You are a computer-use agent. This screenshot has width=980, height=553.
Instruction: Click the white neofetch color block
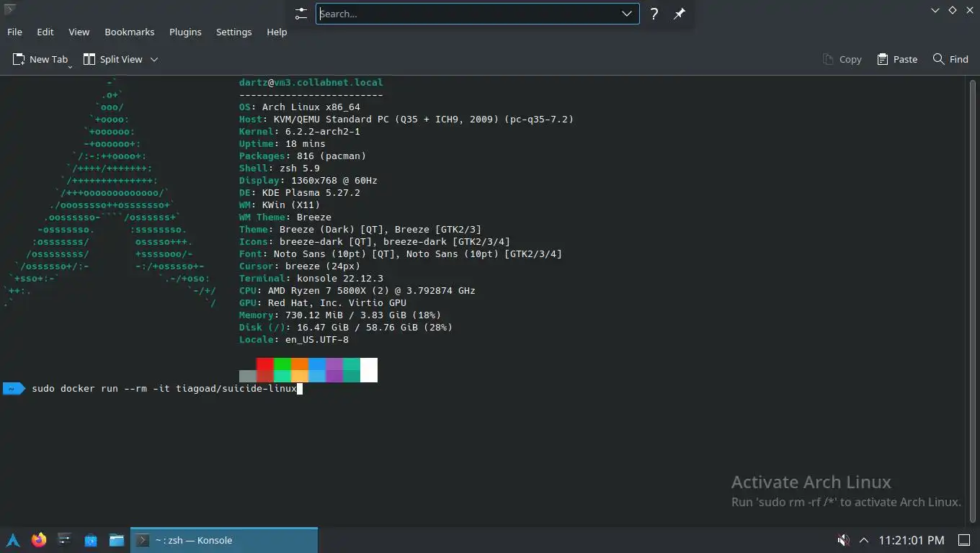tap(369, 370)
